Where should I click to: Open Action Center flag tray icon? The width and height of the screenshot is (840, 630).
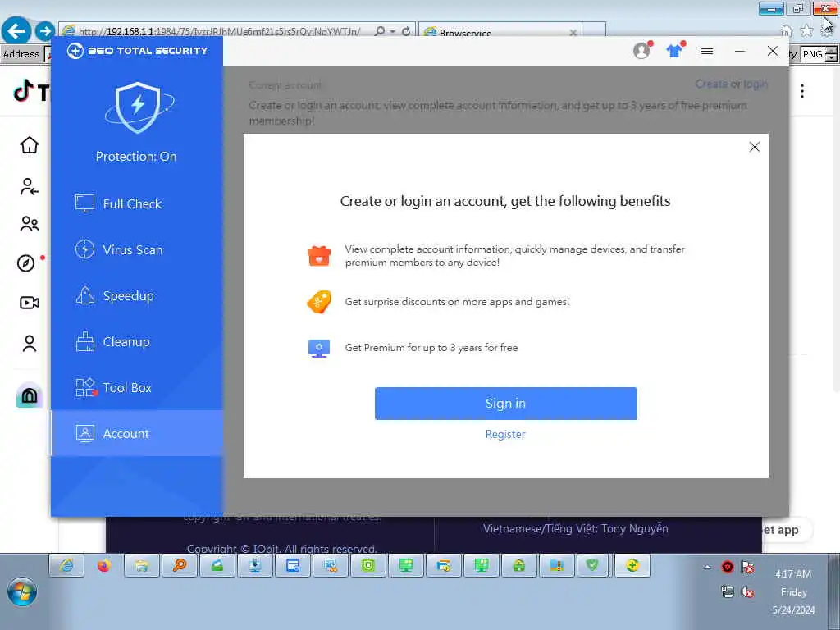[x=747, y=567]
